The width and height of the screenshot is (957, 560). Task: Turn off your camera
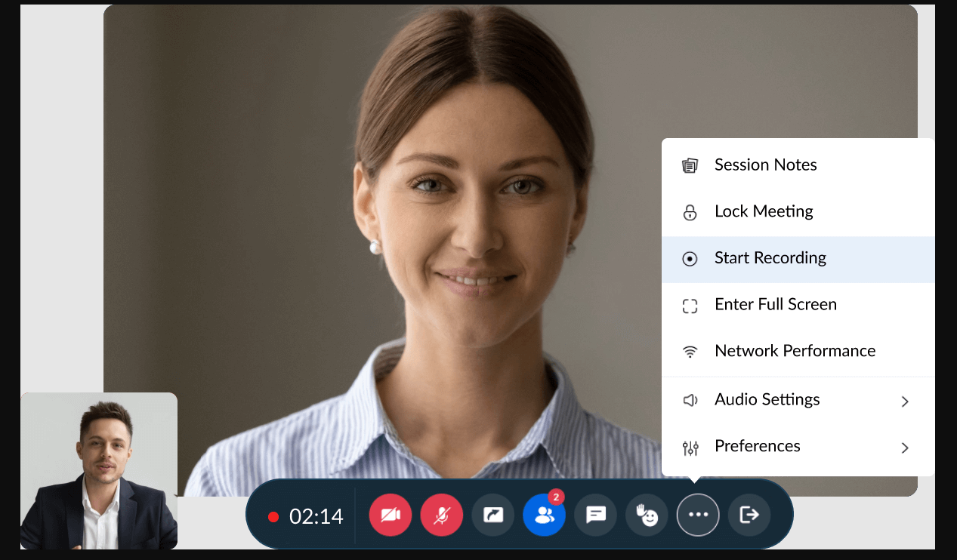coord(390,514)
